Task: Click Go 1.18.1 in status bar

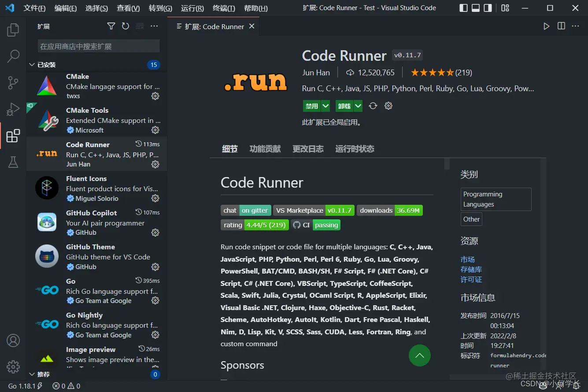Action: [x=25, y=386]
